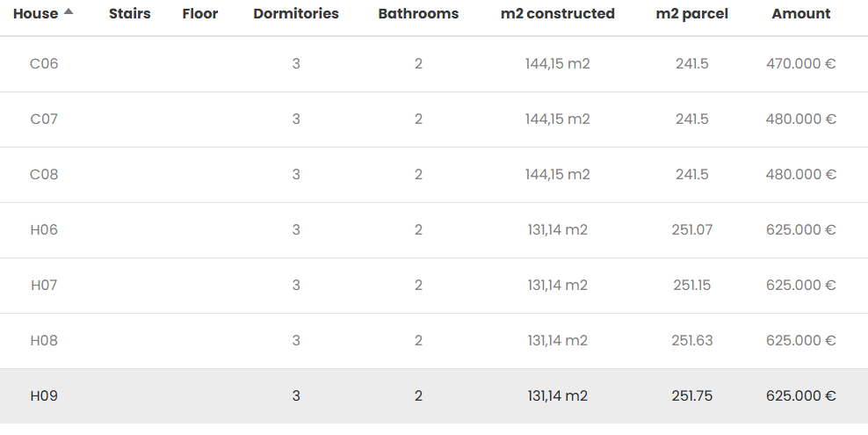Choose the H07 house row
The image size is (868, 435).
coord(44,286)
